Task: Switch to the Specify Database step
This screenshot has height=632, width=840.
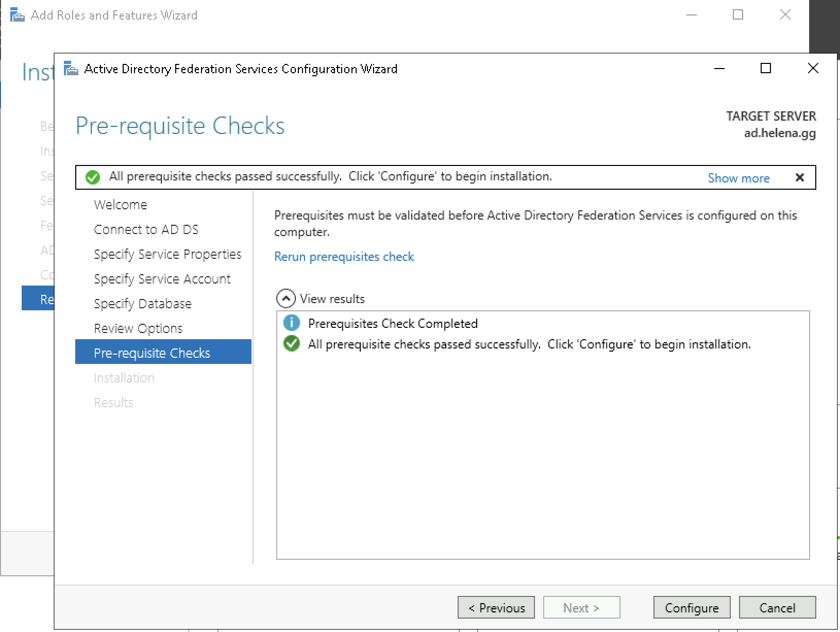Action: click(142, 304)
